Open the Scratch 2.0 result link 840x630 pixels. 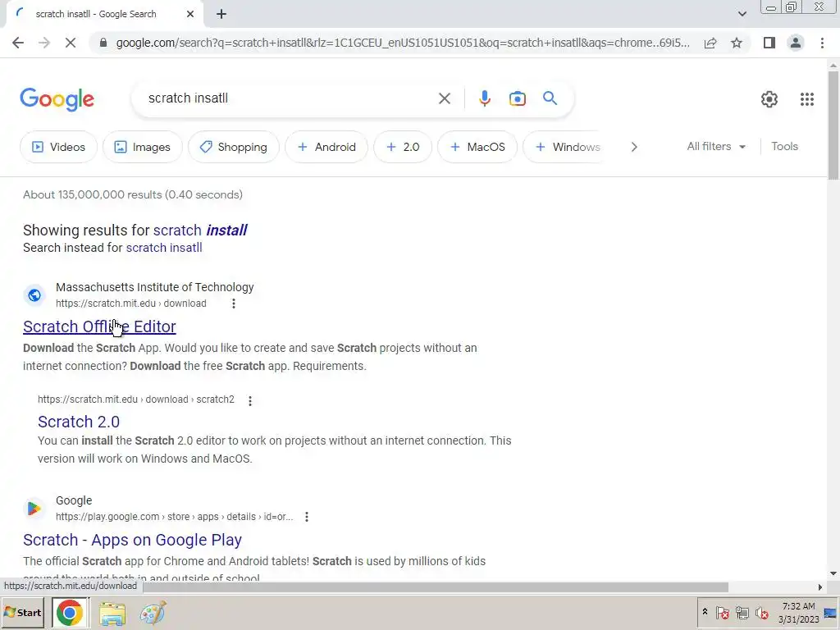coord(79,422)
